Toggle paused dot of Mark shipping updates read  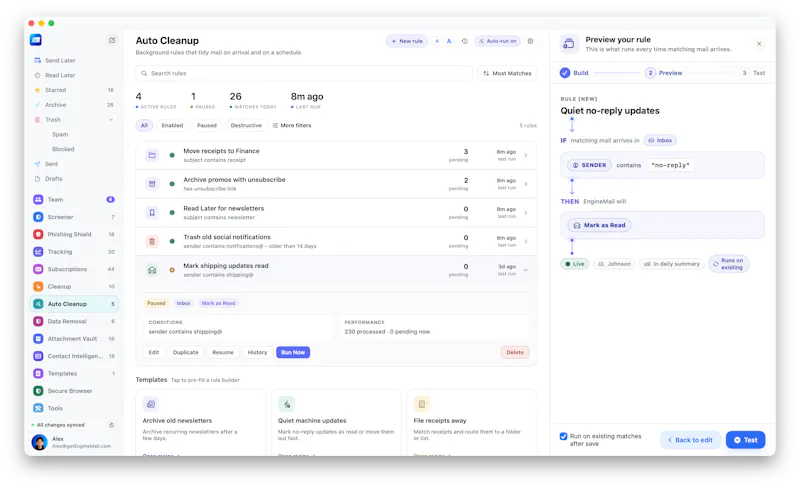pos(172,270)
